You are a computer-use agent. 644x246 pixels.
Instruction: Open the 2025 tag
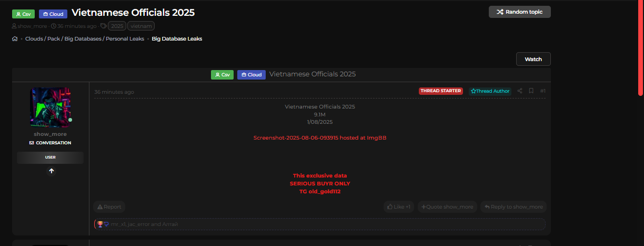point(117,26)
